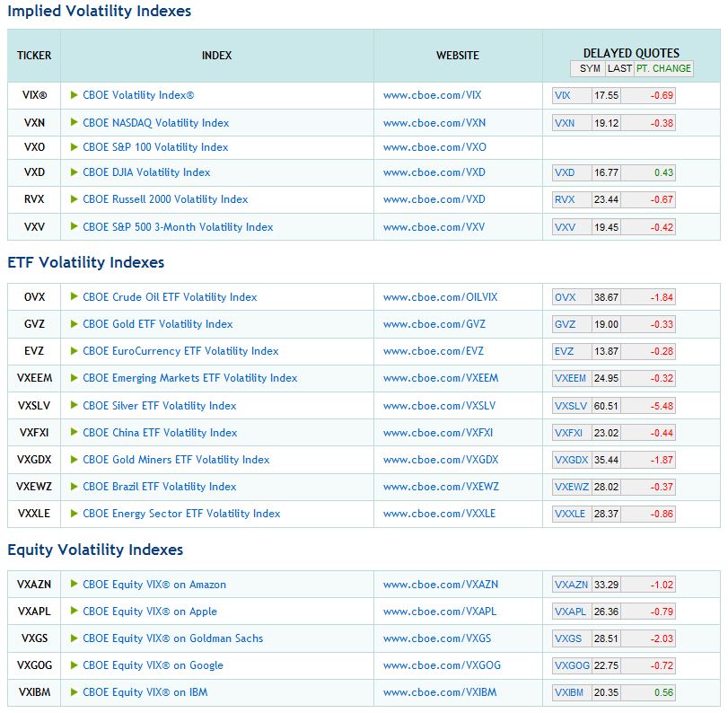Visit www.cboe.com/VXO website link
This screenshot has height=713, width=728.
point(434,147)
